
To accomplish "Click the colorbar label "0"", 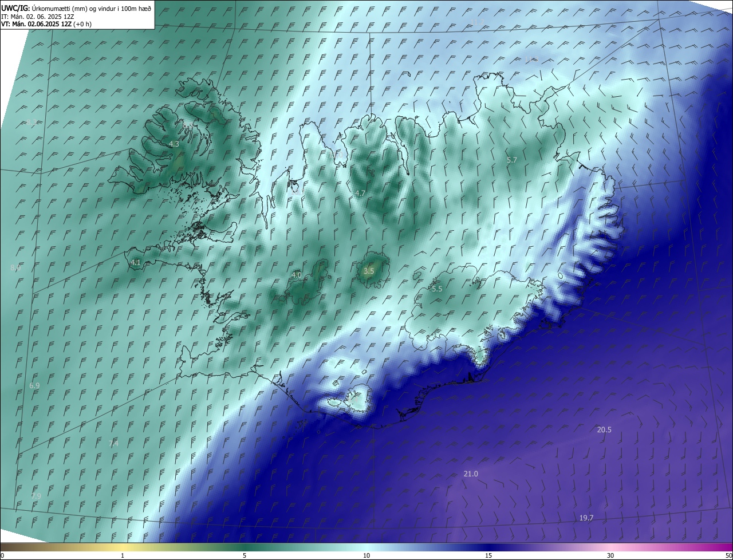I will [2, 555].
